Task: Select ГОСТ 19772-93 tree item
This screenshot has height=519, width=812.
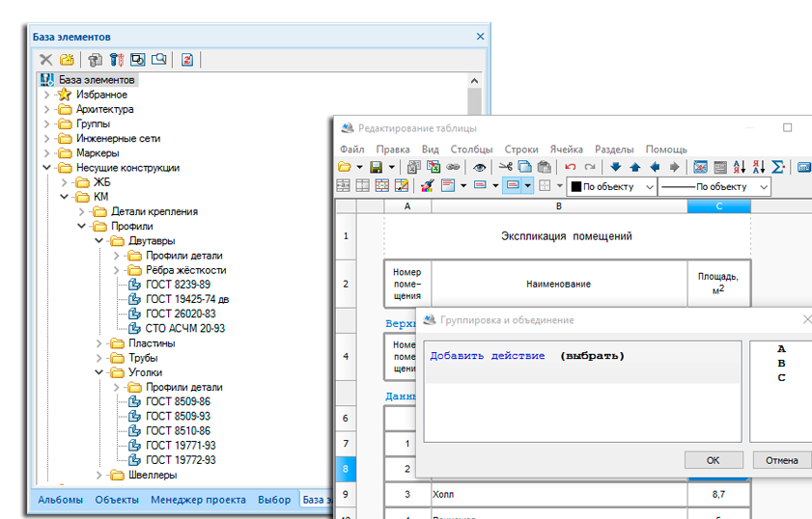Action: coord(181,460)
